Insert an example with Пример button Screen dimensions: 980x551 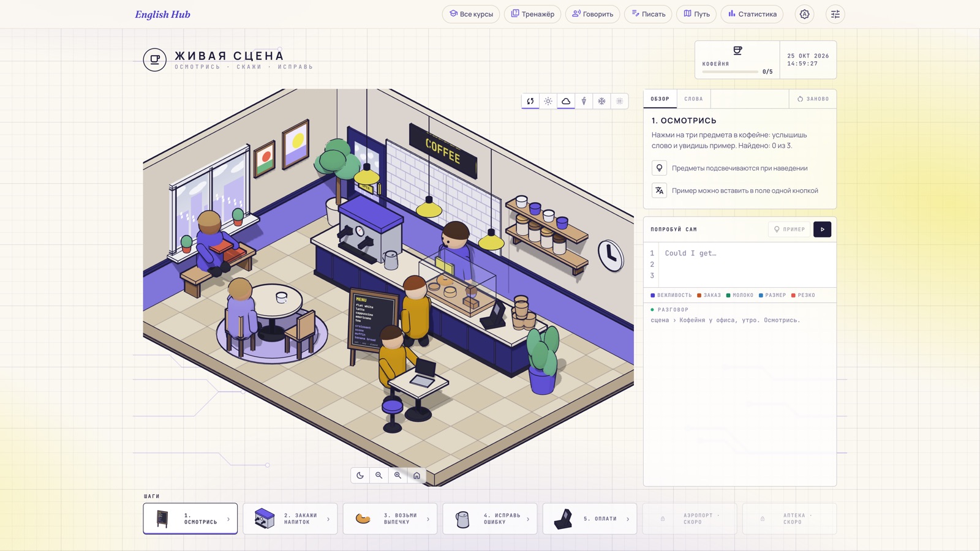tap(789, 229)
